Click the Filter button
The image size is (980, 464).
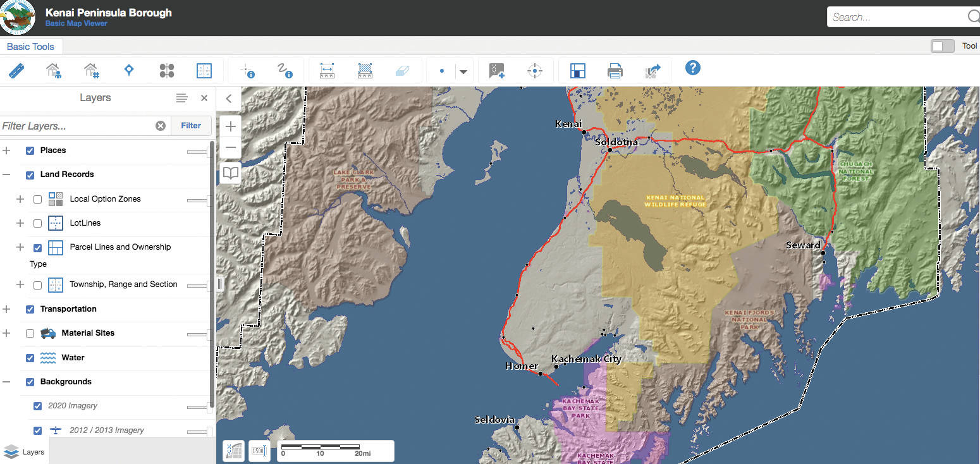pyautogui.click(x=191, y=126)
